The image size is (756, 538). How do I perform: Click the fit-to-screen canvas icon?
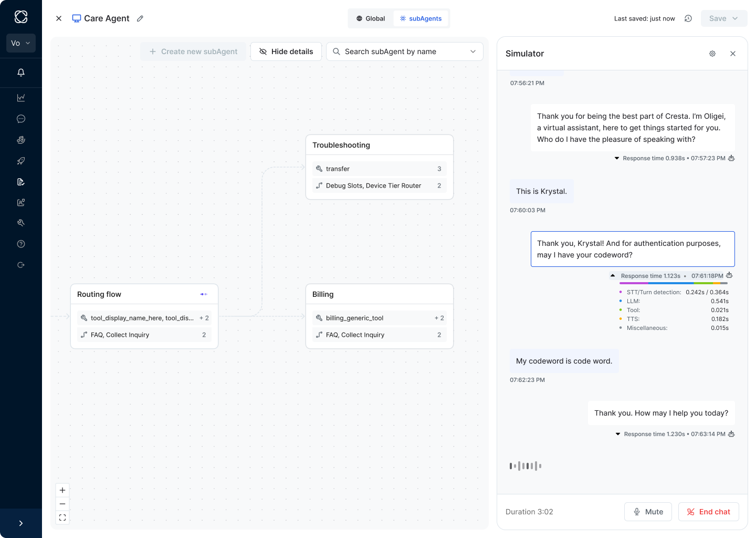[62, 518]
